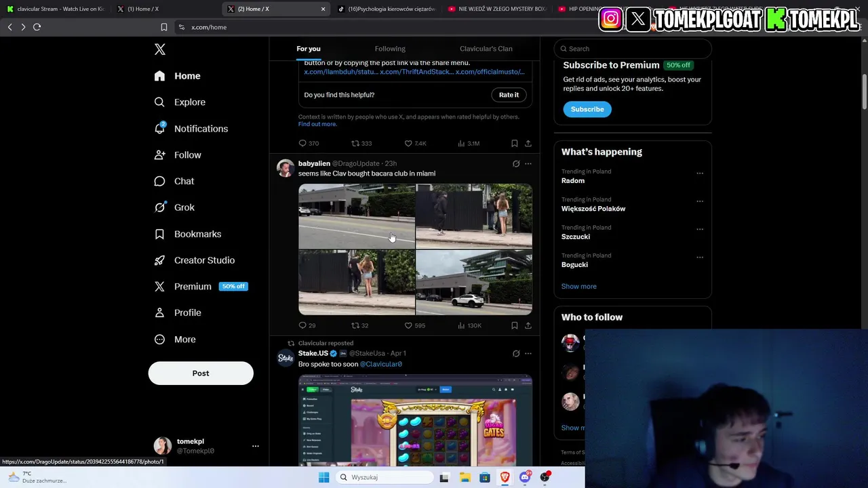Open babyalien profile avatar
Image resolution: width=868 pixels, height=488 pixels.
285,168
